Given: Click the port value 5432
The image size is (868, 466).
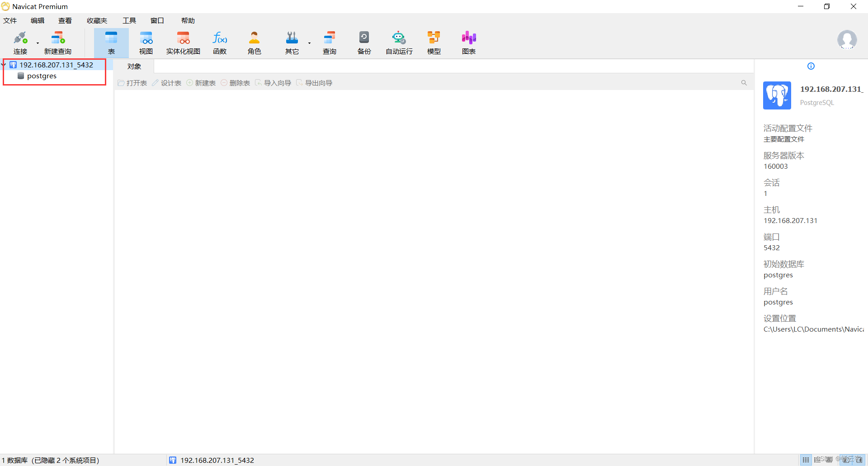Looking at the screenshot, I should point(772,248).
